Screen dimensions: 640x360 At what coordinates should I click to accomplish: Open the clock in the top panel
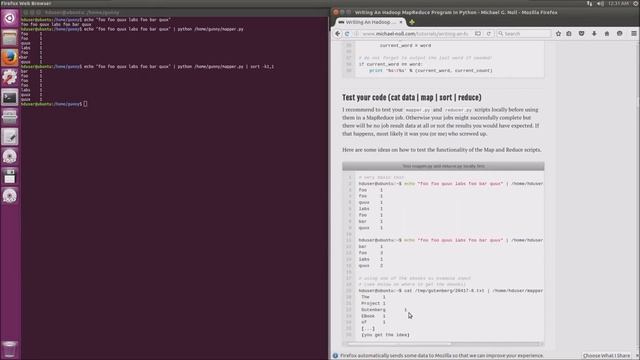pyautogui.click(x=619, y=4)
